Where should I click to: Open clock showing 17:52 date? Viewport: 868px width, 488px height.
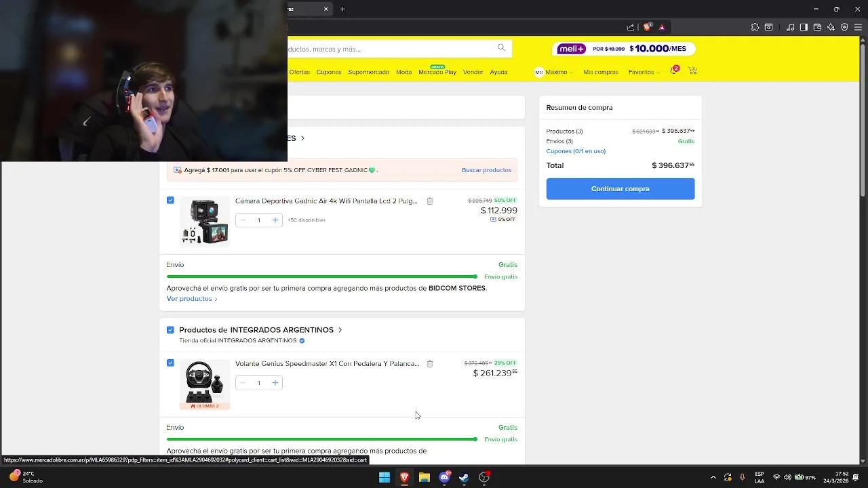coord(835,477)
